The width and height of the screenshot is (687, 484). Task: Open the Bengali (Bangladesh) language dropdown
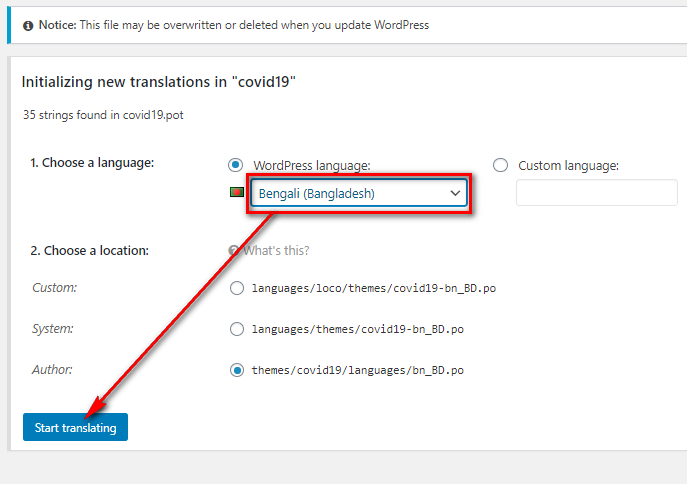[359, 193]
